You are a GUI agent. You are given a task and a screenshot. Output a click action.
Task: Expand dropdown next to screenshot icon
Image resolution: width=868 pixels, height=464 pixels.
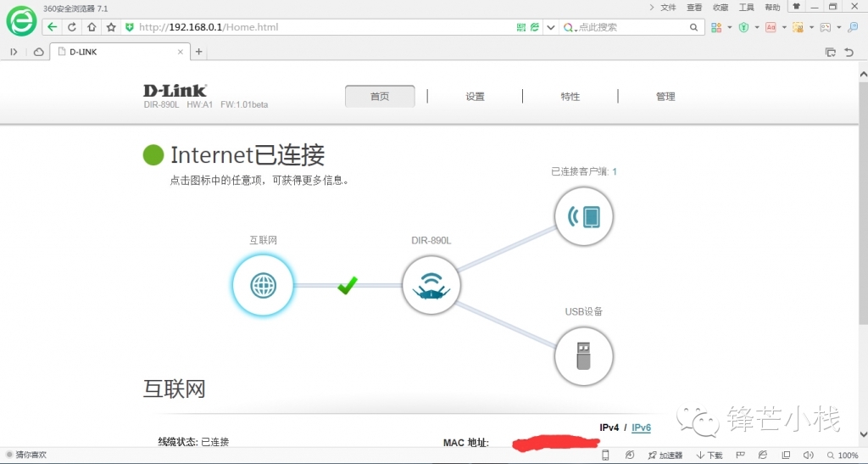point(811,27)
